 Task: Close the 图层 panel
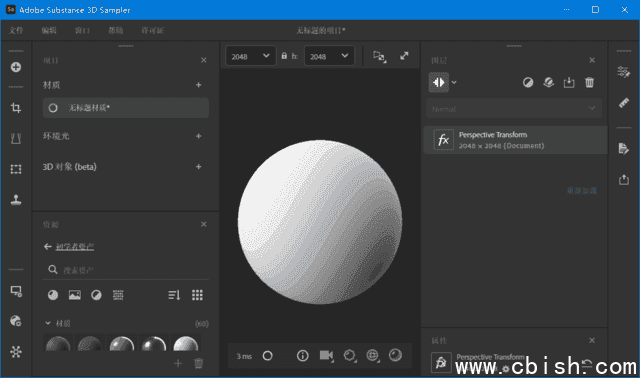point(592,60)
